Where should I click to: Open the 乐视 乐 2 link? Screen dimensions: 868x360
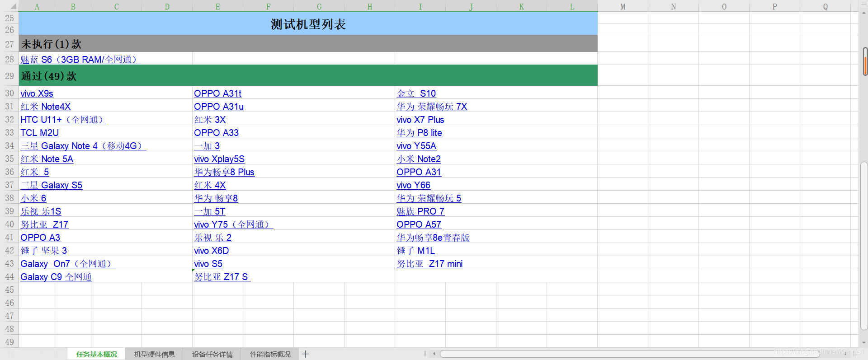click(213, 238)
